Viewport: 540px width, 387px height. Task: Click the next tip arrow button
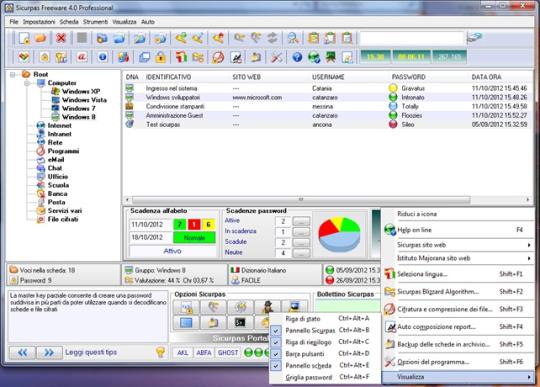click(49, 352)
